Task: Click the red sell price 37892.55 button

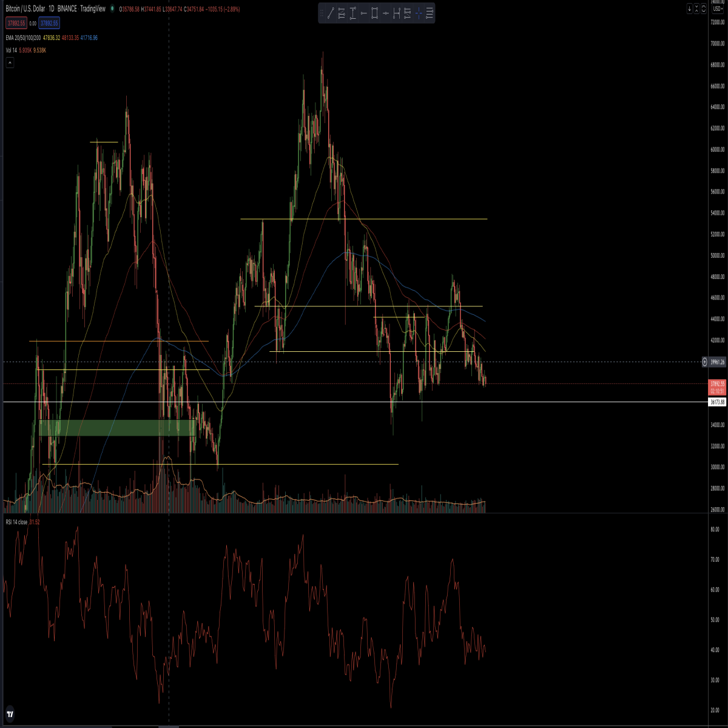Action: (x=16, y=23)
